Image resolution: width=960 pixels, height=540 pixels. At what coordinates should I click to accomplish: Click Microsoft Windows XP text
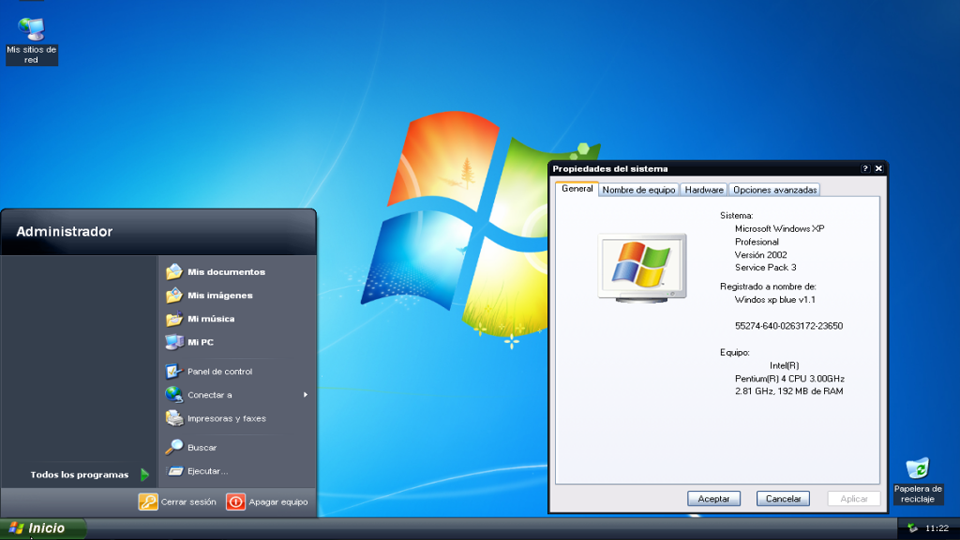[x=779, y=228]
